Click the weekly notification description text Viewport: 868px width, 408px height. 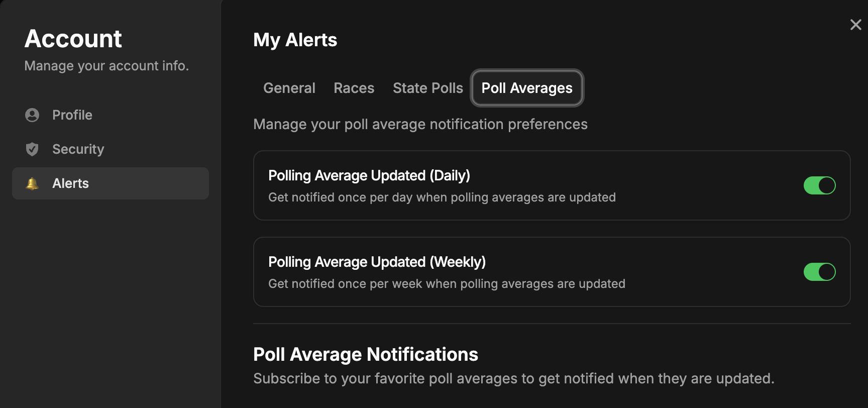447,284
